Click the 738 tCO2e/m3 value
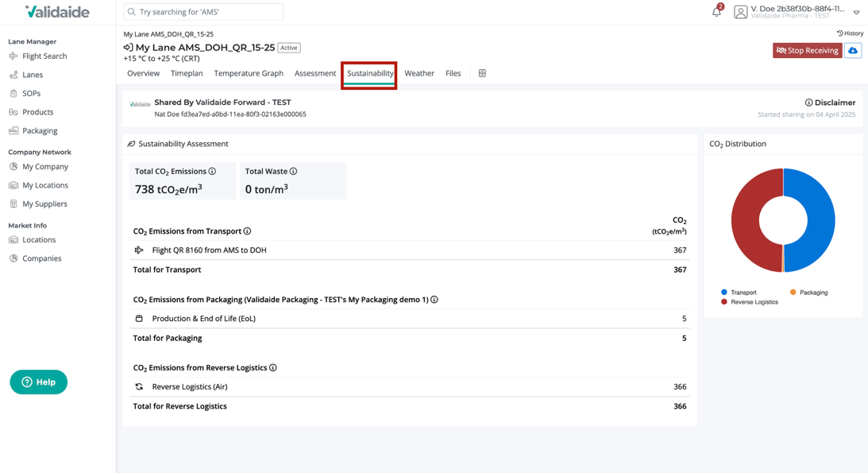This screenshot has width=868, height=473. [x=168, y=189]
